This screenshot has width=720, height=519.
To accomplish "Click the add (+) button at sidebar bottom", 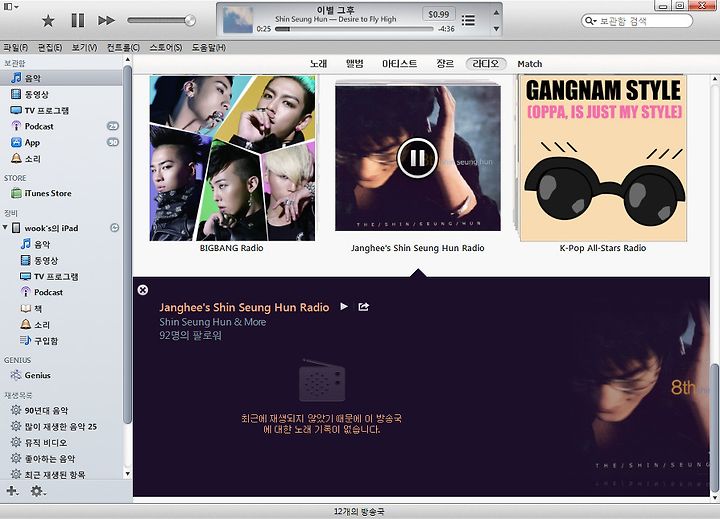I will 12,491.
